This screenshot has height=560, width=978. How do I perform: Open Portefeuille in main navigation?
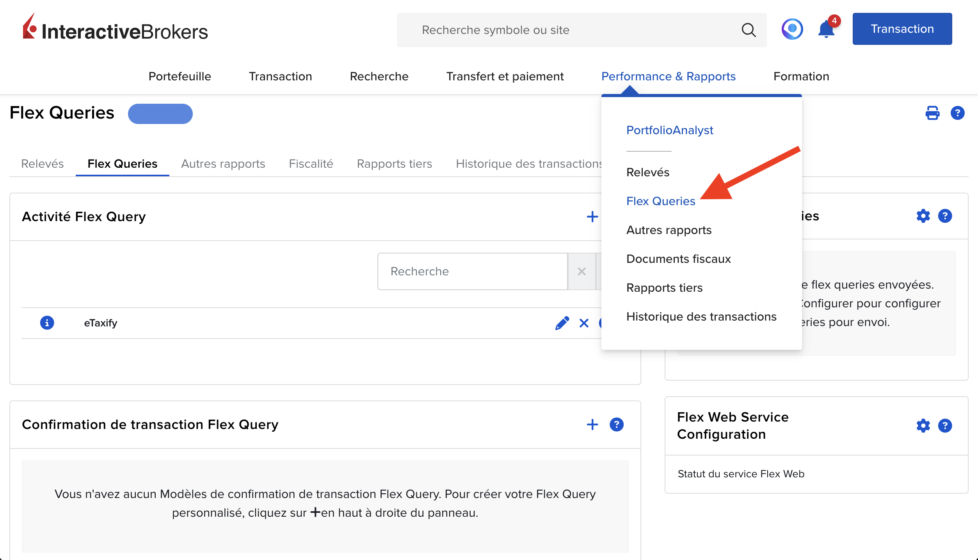coord(180,76)
